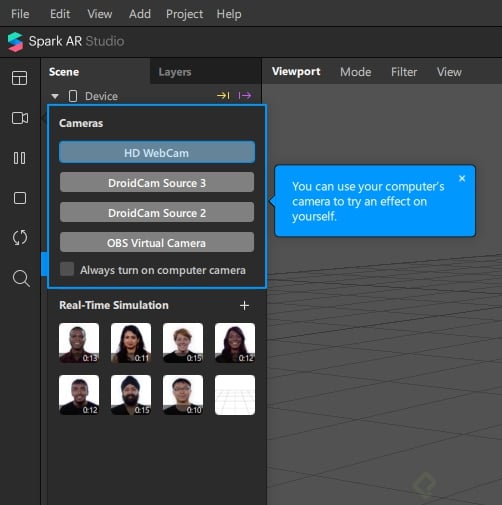The height and width of the screenshot is (505, 502).
Task: Select the HD WebCam camera
Action: pos(157,152)
